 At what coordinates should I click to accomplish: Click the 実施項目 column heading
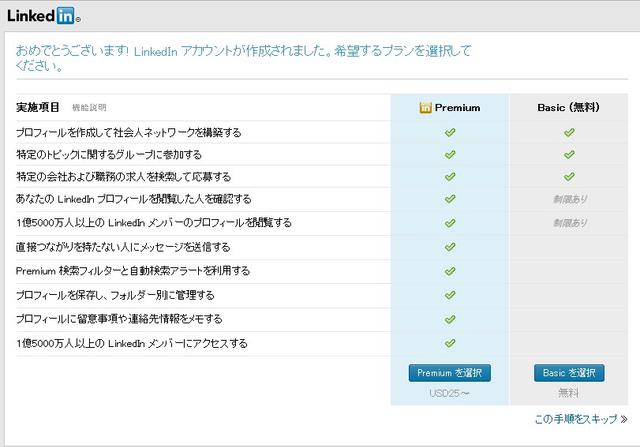click(x=38, y=107)
